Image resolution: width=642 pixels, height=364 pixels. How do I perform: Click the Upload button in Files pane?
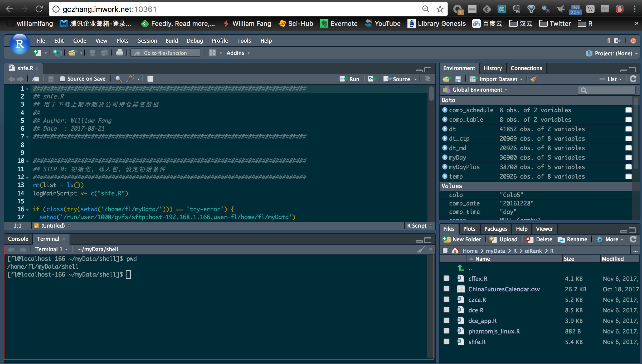[503, 239]
